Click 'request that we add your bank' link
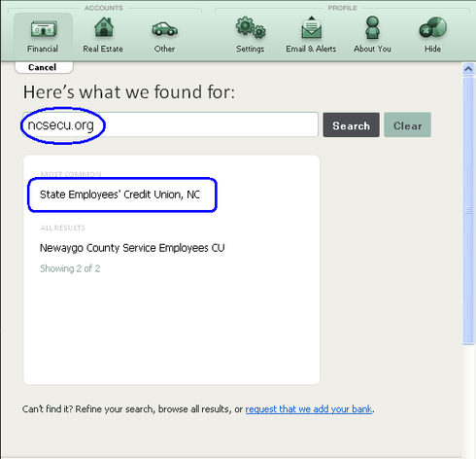 pyautogui.click(x=309, y=409)
